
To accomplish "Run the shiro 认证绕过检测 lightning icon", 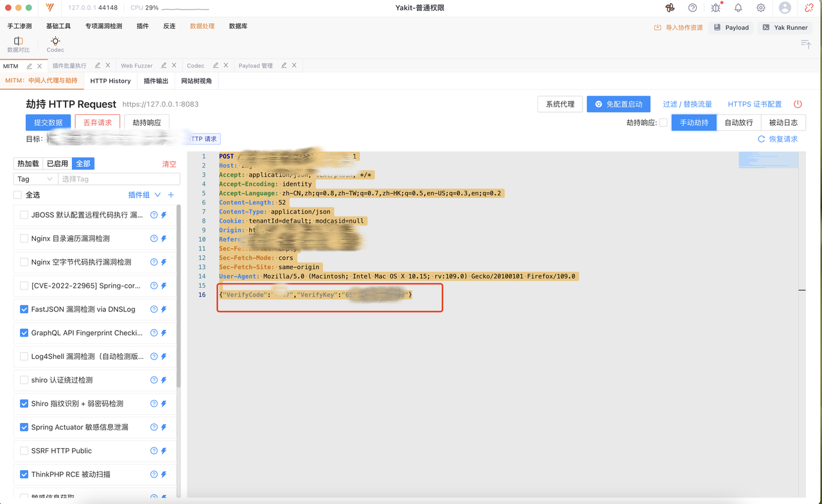I will coord(164,380).
